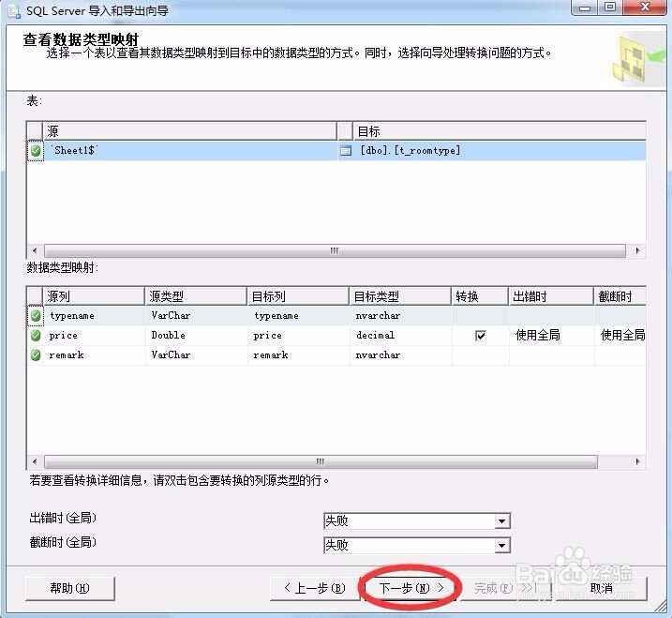Click horizontal scrollbar thumb of tables list
672x618 pixels.
[x=335, y=250]
